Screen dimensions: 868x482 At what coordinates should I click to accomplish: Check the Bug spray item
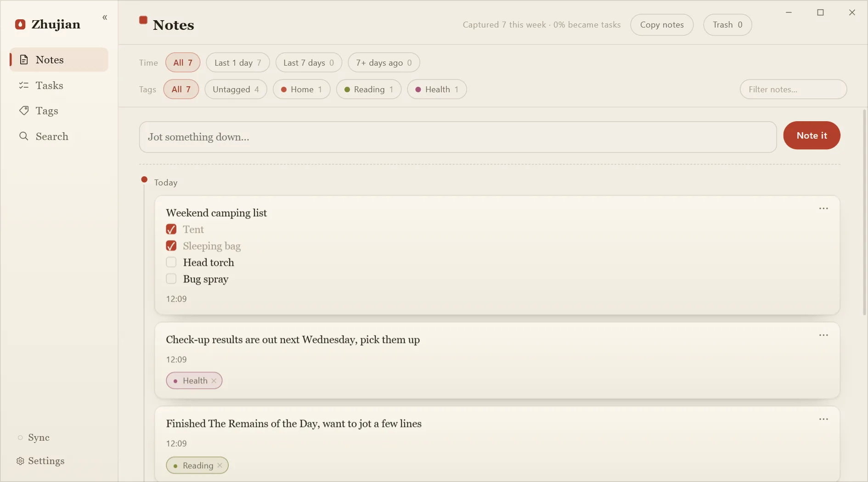pos(171,279)
